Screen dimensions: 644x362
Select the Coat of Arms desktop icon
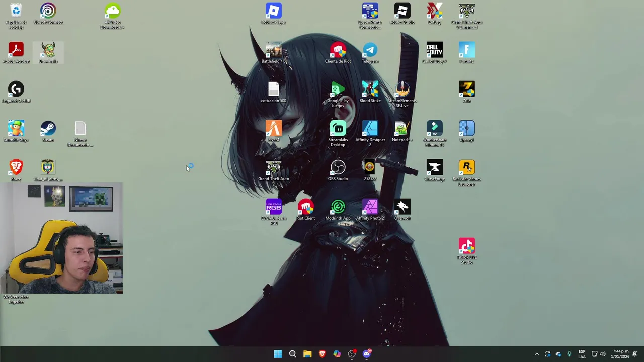point(48,171)
